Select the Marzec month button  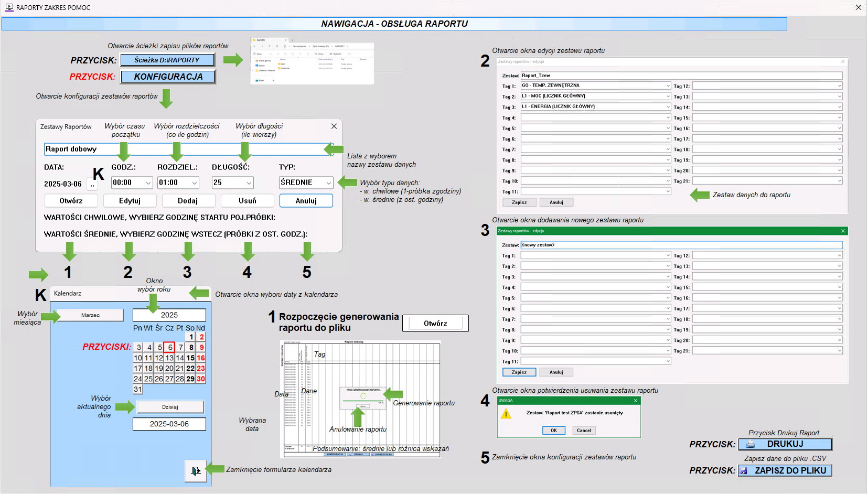click(x=90, y=315)
